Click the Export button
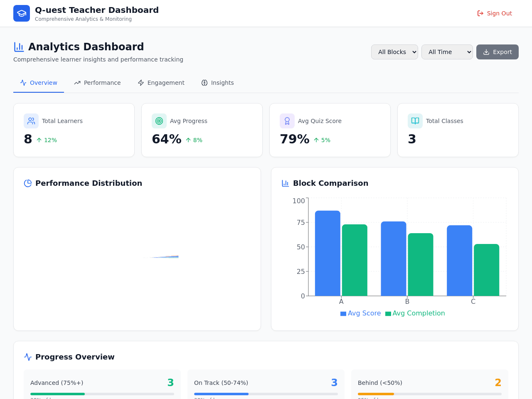532x399 pixels. click(x=498, y=52)
